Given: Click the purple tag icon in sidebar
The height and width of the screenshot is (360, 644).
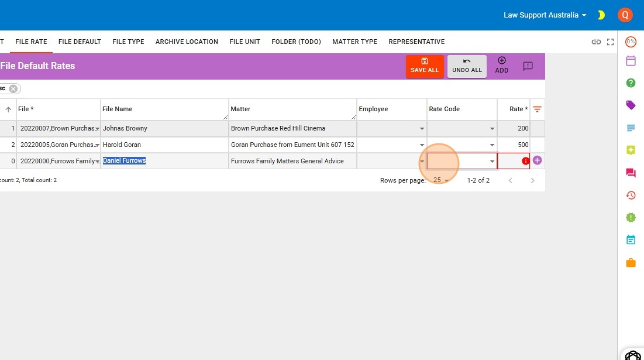Looking at the screenshot, I should point(631,105).
